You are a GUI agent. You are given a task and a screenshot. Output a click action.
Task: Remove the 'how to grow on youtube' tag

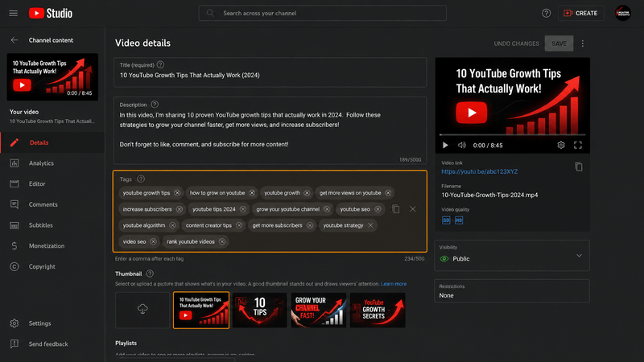pyautogui.click(x=252, y=193)
